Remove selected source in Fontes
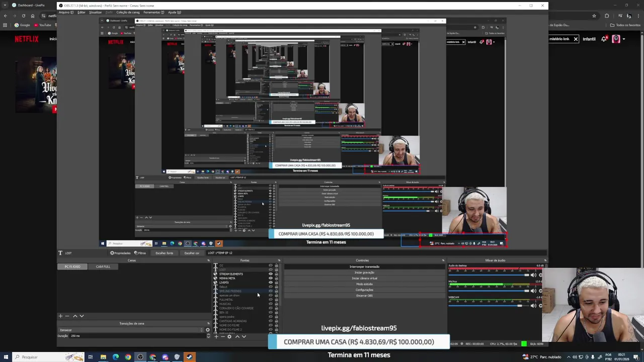The image size is (644, 362). pos(222,336)
